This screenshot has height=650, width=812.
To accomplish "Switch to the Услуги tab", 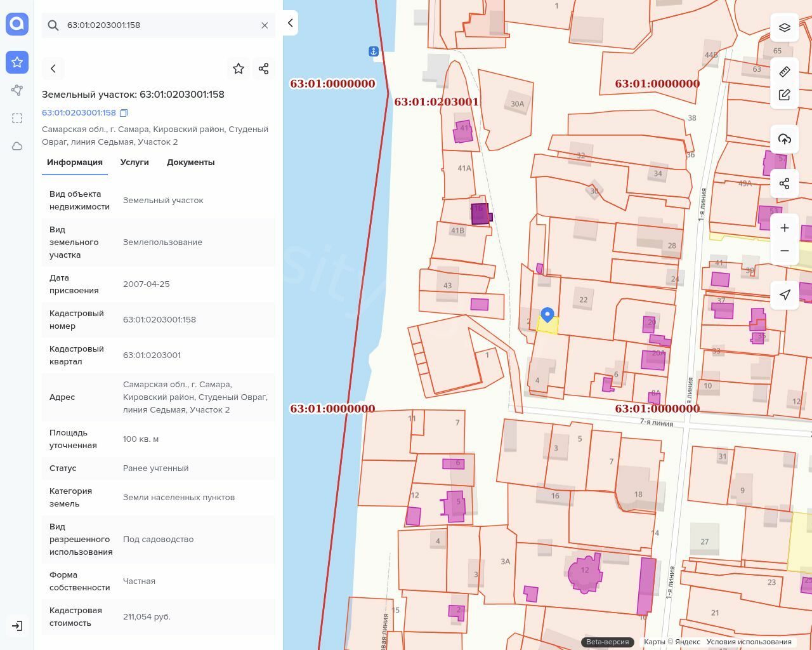I will pos(134,162).
